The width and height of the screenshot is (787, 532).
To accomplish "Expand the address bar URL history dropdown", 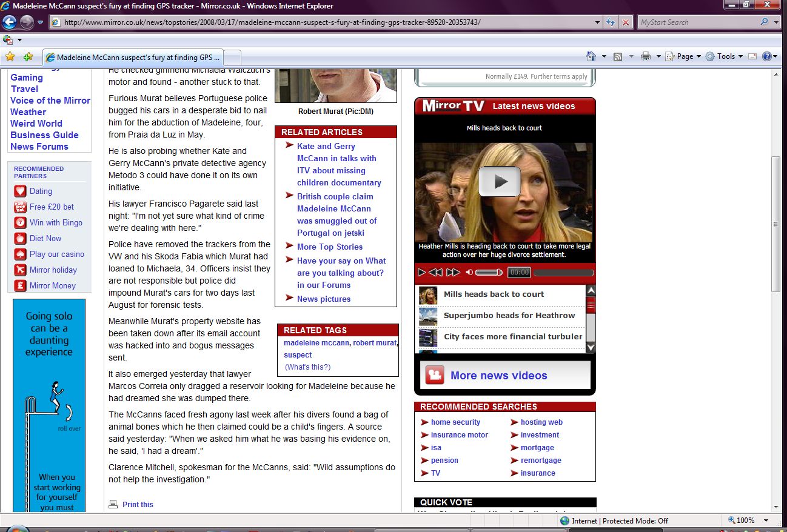I will click(598, 22).
